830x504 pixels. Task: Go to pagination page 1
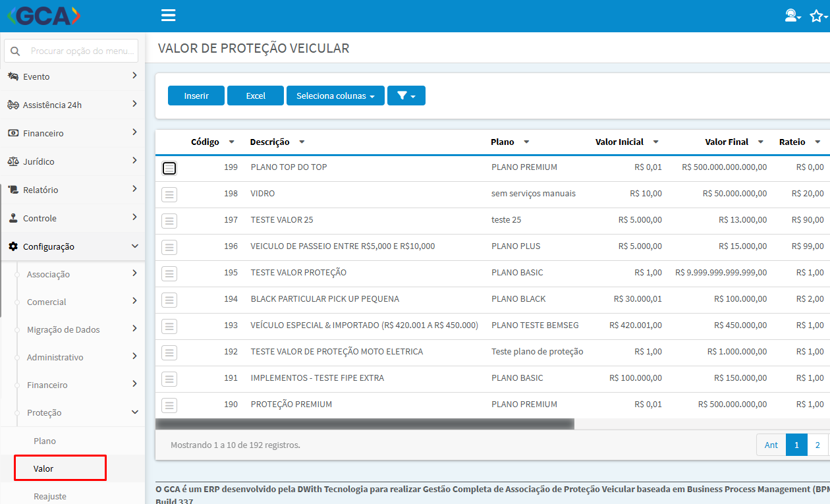pos(796,445)
